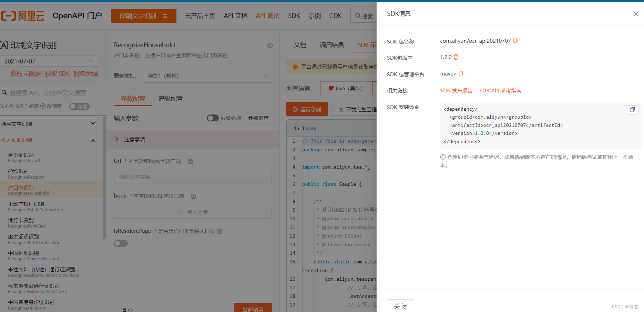Open the SDK API 参考指南 link
Screen dimensions: 644x312
tap(500, 91)
